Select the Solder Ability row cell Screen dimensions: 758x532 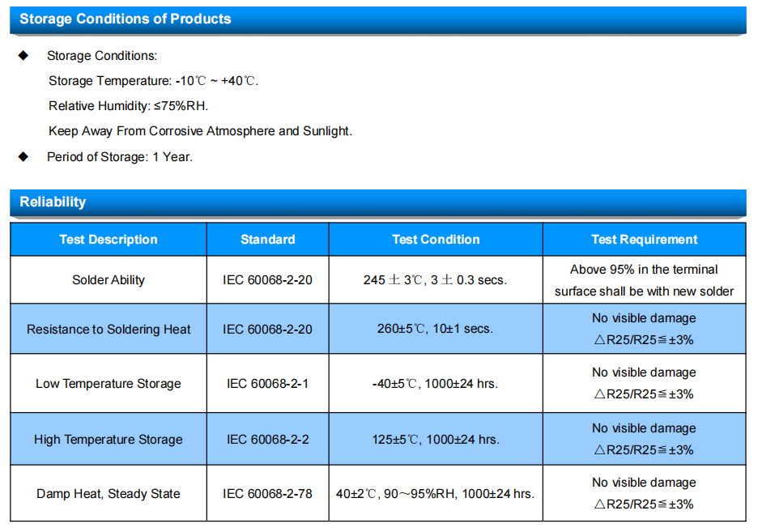(x=109, y=280)
